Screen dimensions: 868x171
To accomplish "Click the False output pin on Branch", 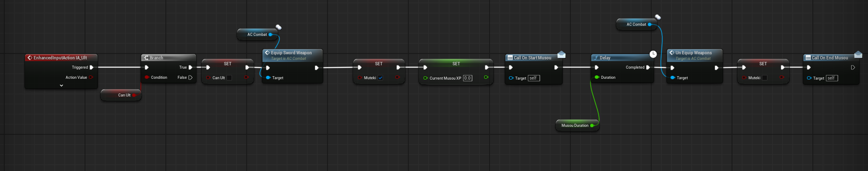I will point(191,77).
